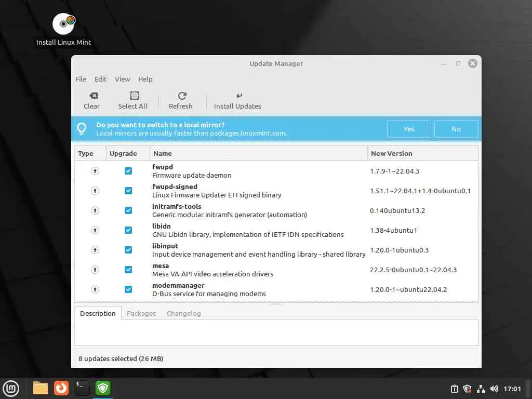The width and height of the screenshot is (532, 399).
Task: Open the network connection tray icon
Action: (481, 389)
